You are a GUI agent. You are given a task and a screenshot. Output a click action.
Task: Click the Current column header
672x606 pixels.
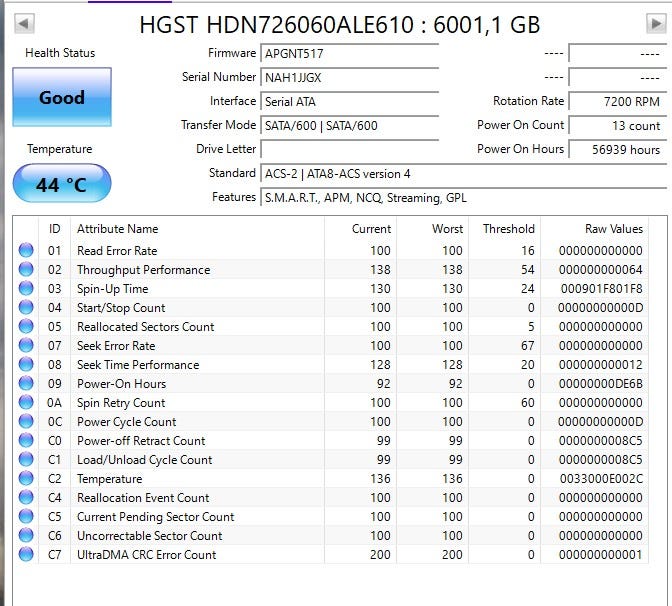click(x=360, y=229)
